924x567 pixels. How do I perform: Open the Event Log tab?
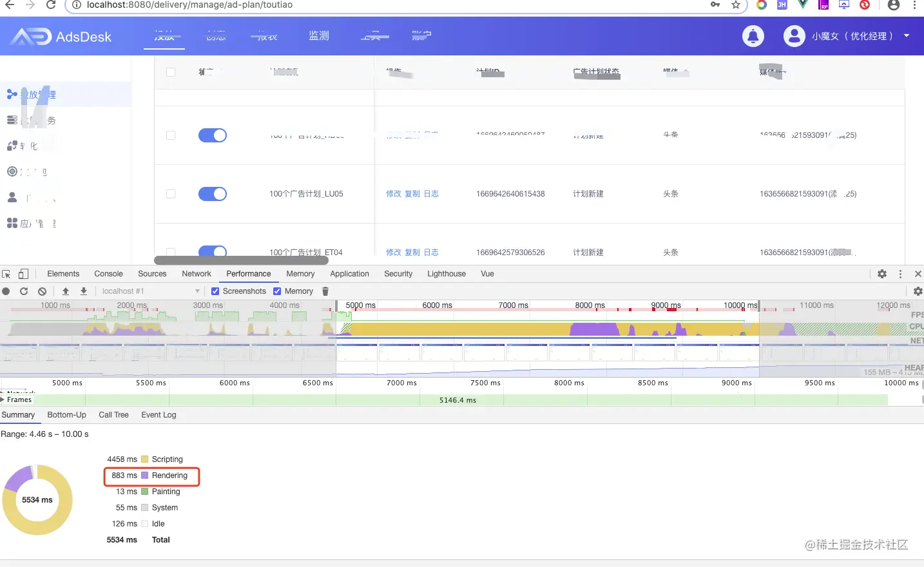tap(159, 415)
